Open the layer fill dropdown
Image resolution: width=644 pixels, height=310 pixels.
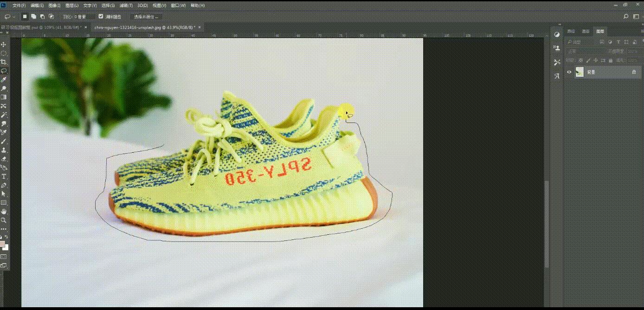tap(634, 60)
